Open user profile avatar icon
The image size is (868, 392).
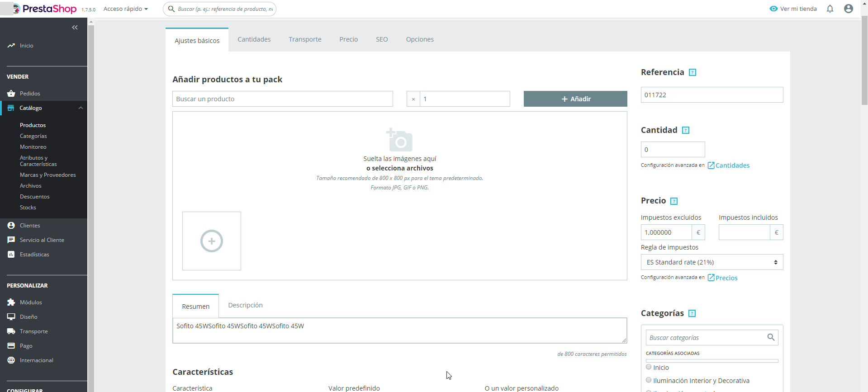click(849, 9)
